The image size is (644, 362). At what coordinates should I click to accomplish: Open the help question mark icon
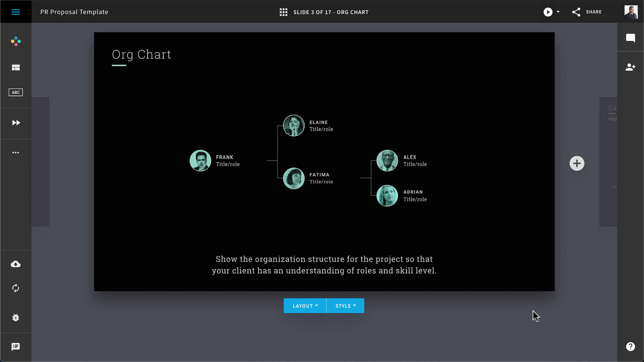click(x=631, y=347)
